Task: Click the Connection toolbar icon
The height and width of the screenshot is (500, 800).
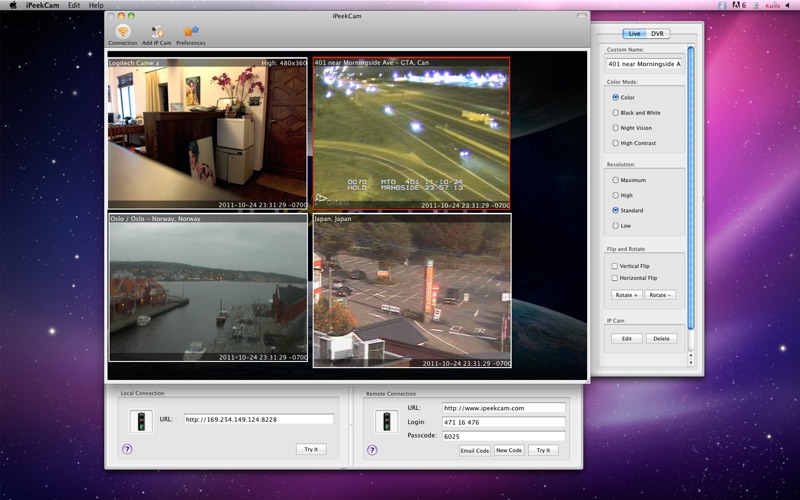Action: pyautogui.click(x=122, y=32)
